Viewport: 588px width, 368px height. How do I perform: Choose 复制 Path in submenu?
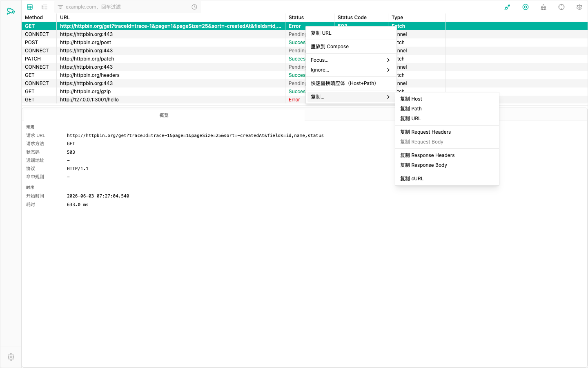click(447, 109)
